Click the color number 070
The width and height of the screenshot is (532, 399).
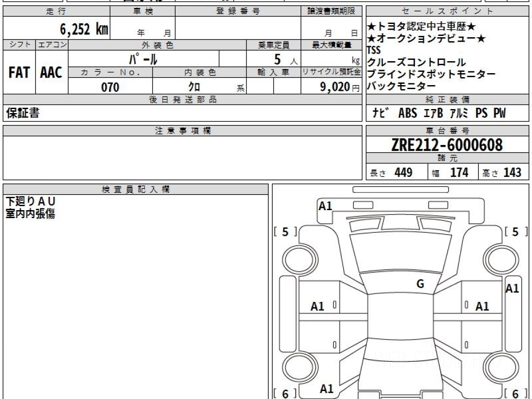pyautogui.click(x=110, y=87)
